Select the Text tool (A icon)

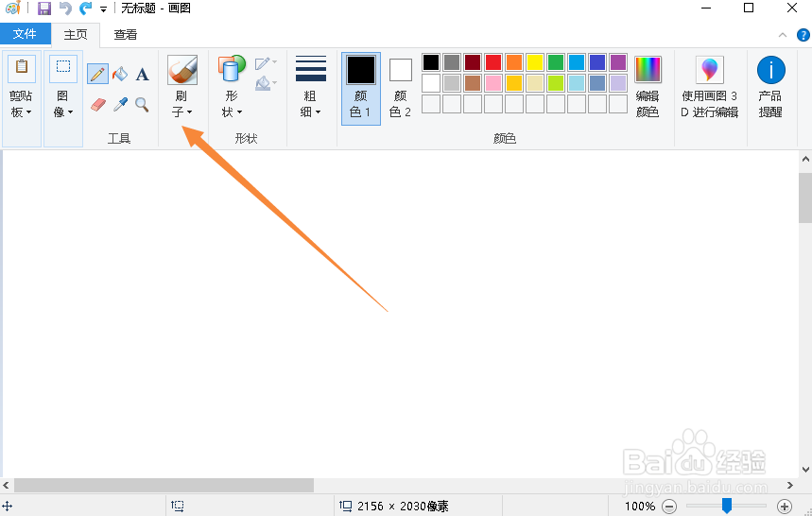tap(143, 75)
